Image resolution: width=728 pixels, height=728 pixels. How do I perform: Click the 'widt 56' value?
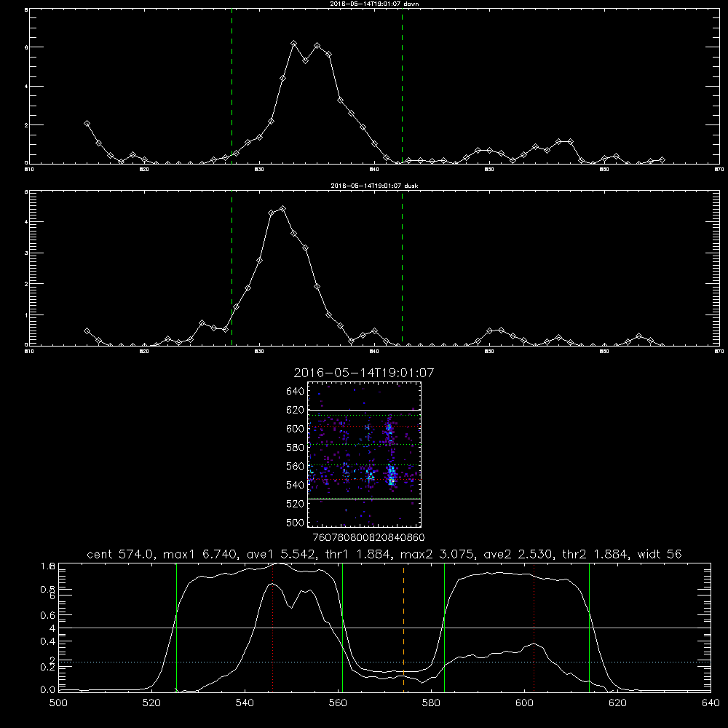pyautogui.click(x=660, y=554)
